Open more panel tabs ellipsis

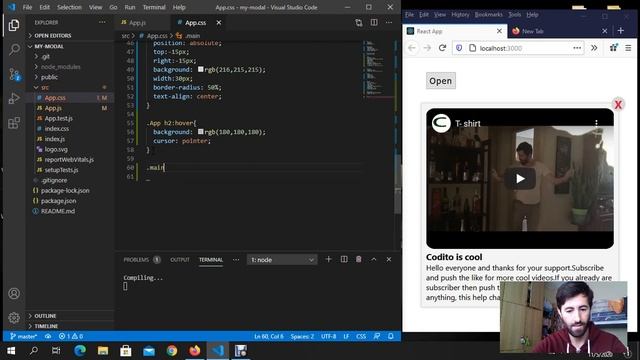[x=236, y=260]
